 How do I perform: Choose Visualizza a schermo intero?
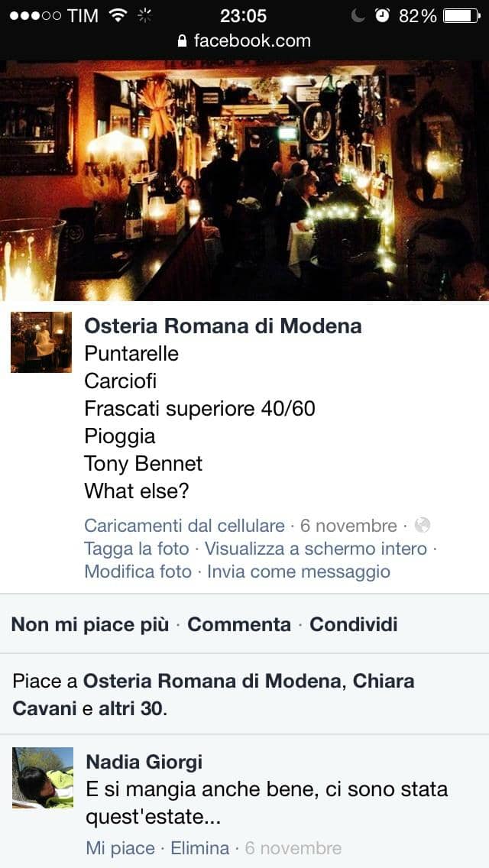click(316, 549)
